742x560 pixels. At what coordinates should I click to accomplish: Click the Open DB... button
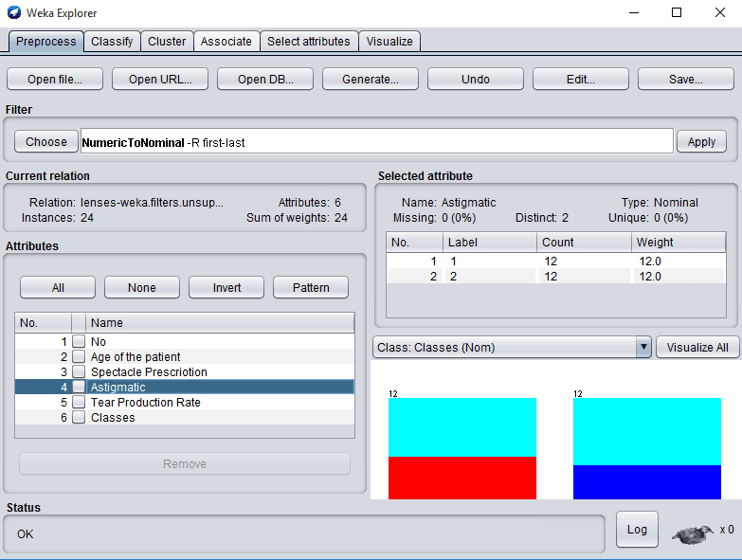pos(265,79)
